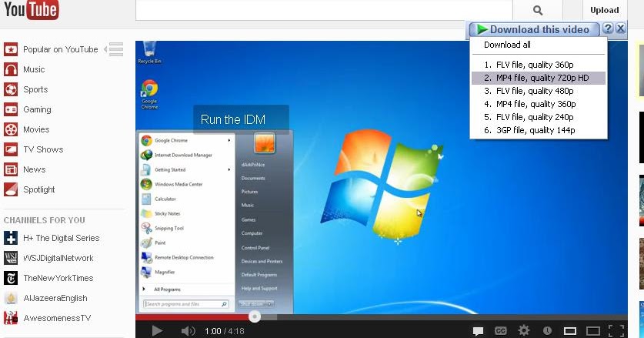Choose Download all in the IDM menu
This screenshot has width=644, height=338.
(x=507, y=45)
